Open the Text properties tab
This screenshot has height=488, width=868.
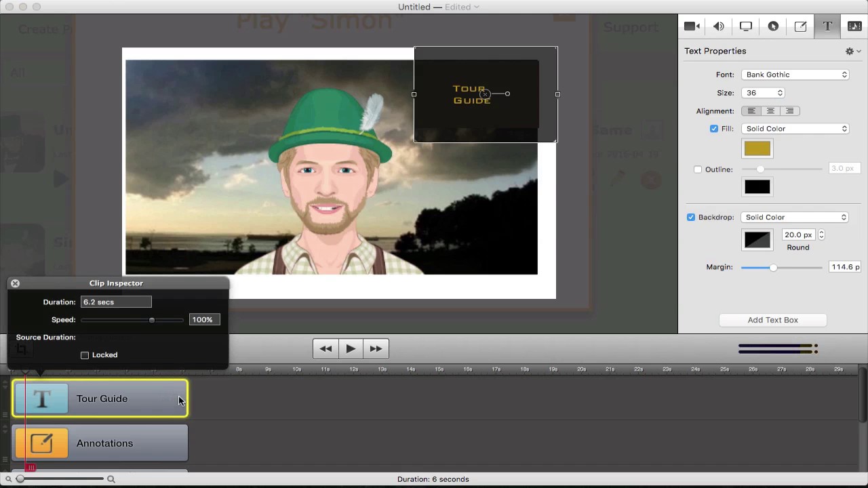827,26
